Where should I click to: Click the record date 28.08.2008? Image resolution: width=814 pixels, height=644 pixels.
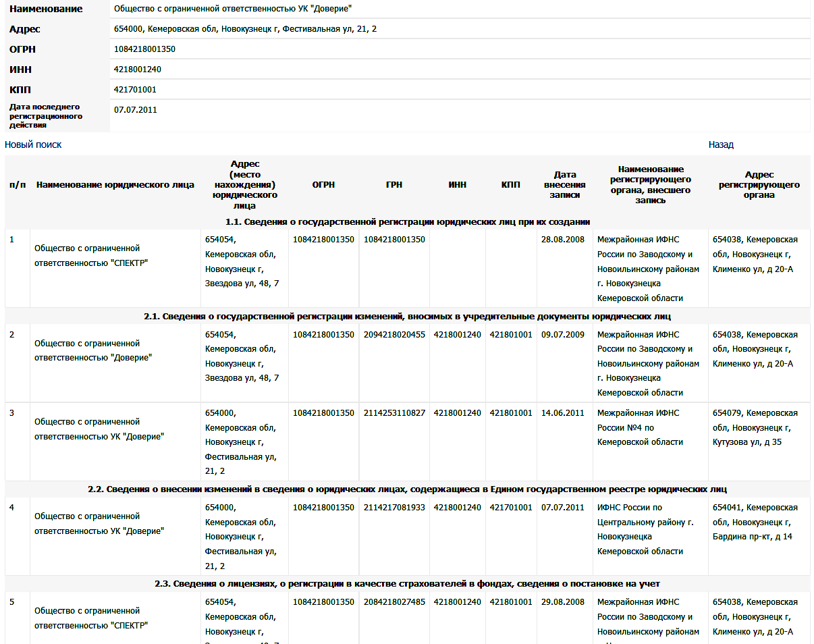click(562, 240)
